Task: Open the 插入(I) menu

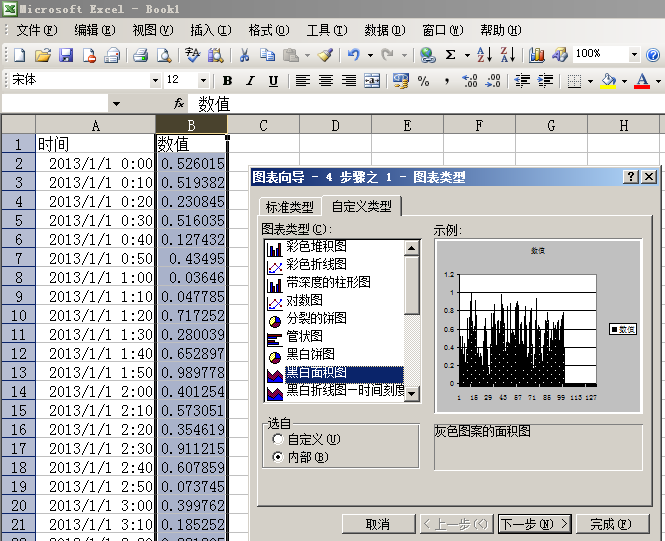Action: (x=211, y=30)
